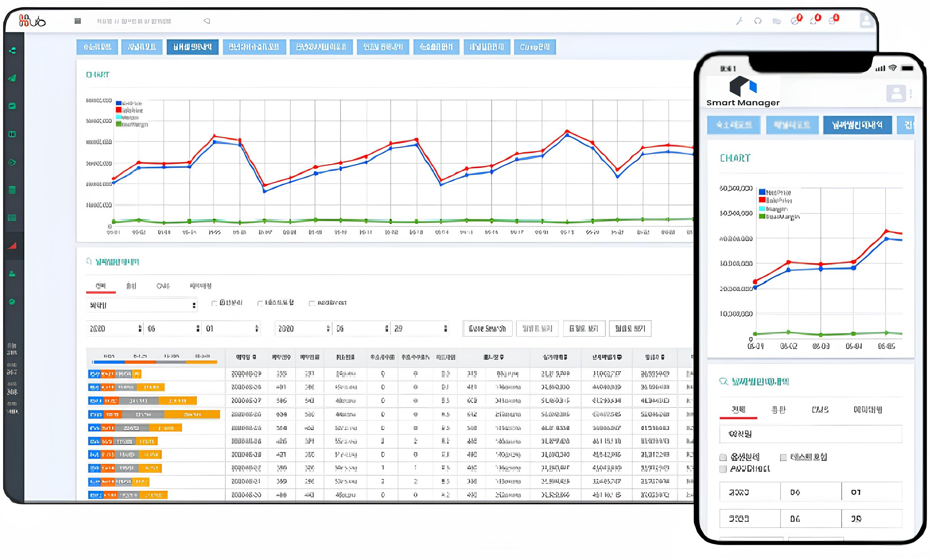Image resolution: width=930 pixels, height=560 pixels.
Task: Tick the third checkbox in desktop search filters
Action: (x=312, y=303)
